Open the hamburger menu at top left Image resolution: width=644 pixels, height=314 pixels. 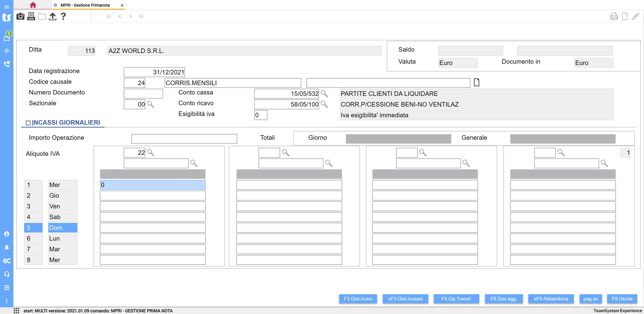click(7, 7)
